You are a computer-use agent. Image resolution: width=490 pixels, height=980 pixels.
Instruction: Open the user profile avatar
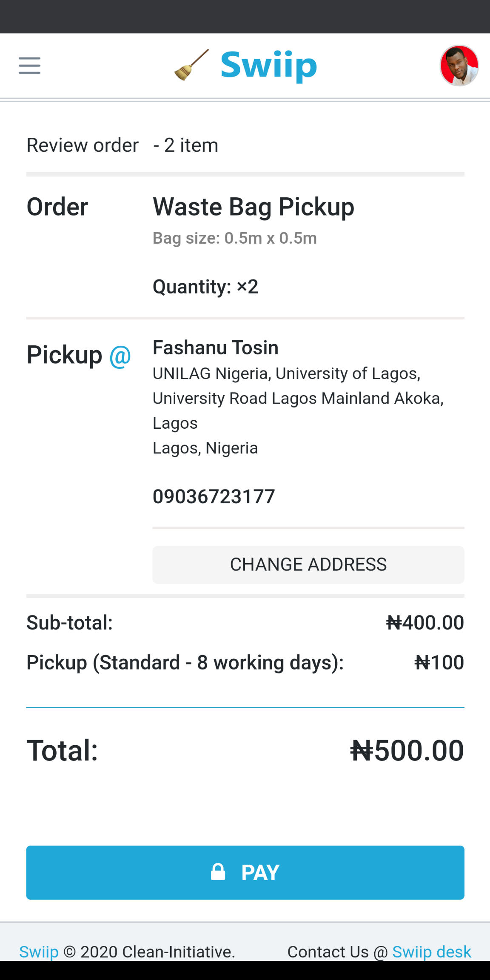click(x=459, y=66)
